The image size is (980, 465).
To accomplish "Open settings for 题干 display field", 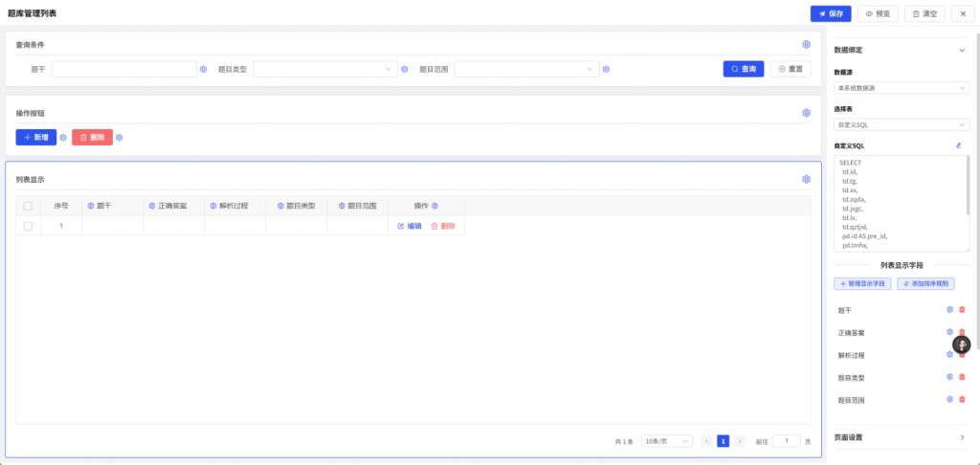I will (949, 309).
